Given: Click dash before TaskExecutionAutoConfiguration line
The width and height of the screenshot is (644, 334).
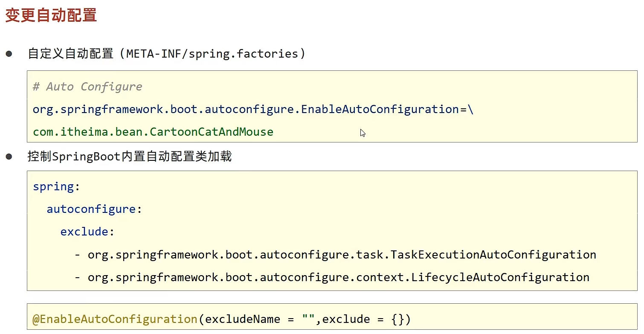Looking at the screenshot, I should tap(78, 255).
